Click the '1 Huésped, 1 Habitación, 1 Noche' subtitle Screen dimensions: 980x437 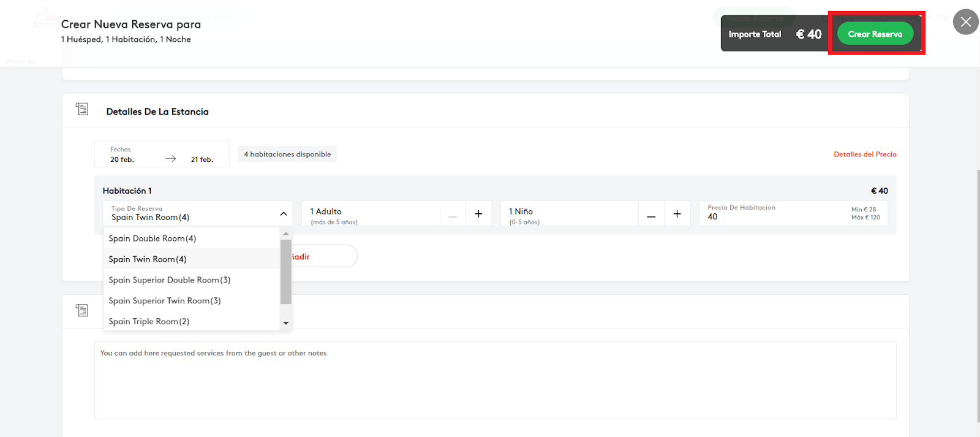tap(126, 39)
